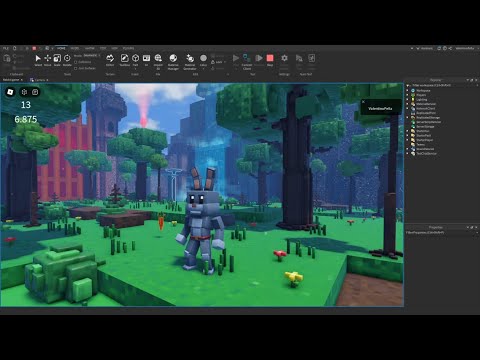This screenshot has height=360, width=480.
Task: Select Teams in Explorer
Action: click(x=420, y=144)
